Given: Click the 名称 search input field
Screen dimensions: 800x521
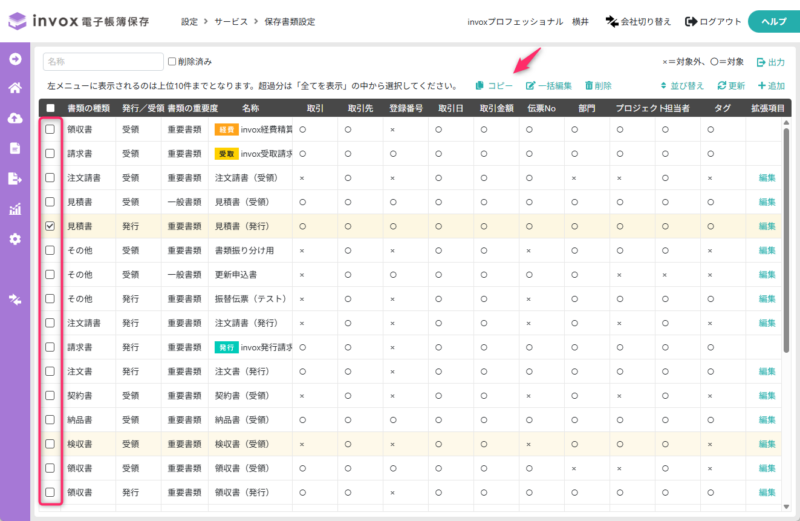Looking at the screenshot, I should point(103,62).
